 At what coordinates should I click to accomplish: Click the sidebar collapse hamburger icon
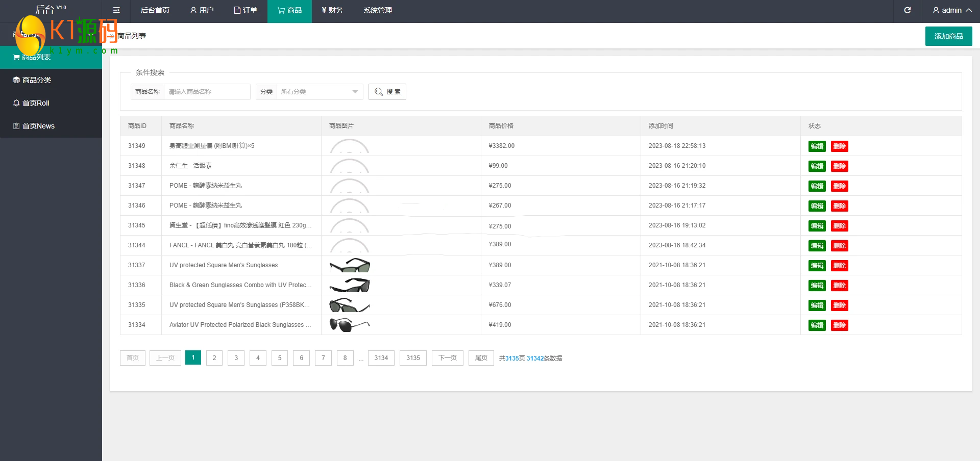tap(116, 10)
